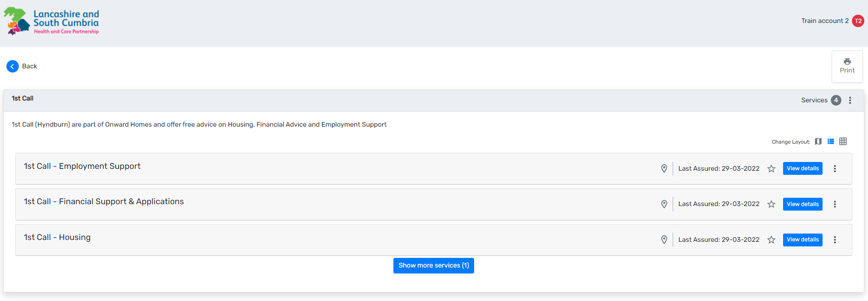The image size is (868, 301).
Task: Click Lancashire and South Cumbria logo
Action: pos(51,22)
